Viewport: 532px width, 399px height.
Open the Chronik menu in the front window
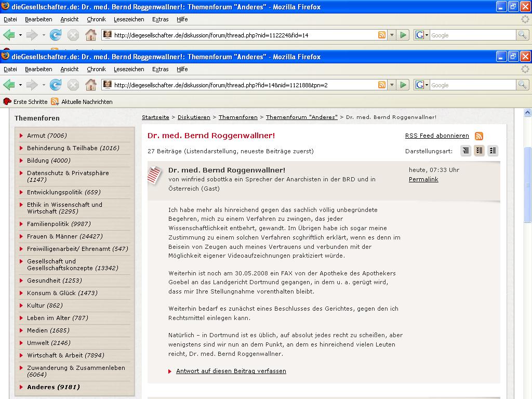pyautogui.click(x=96, y=69)
